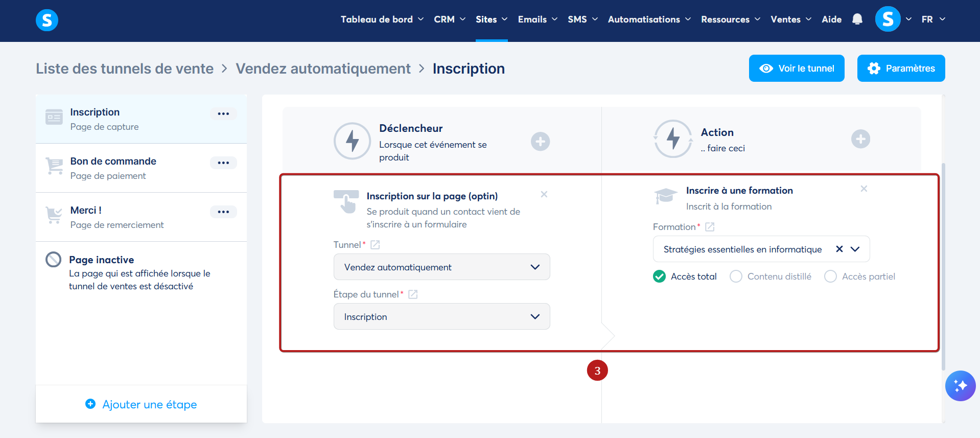Expand the Tunnel dropdown Vendez automatiquement
Viewport: 980px width, 438px height.
pos(441,267)
